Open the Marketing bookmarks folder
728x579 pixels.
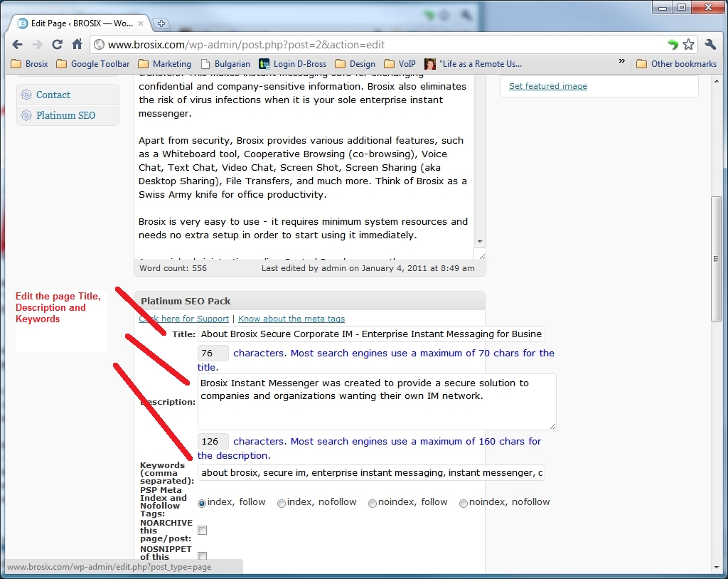click(165, 64)
